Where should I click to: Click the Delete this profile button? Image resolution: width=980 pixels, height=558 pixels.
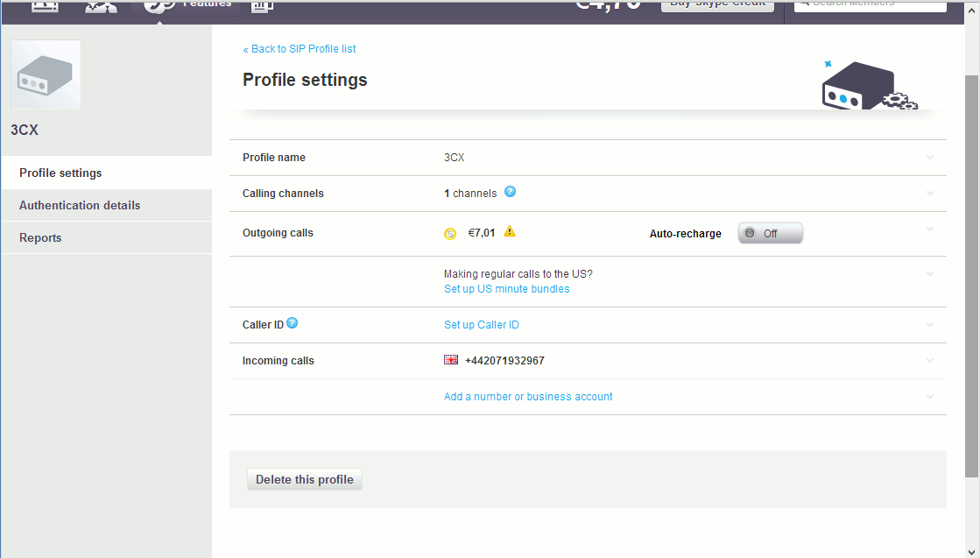pos(305,479)
